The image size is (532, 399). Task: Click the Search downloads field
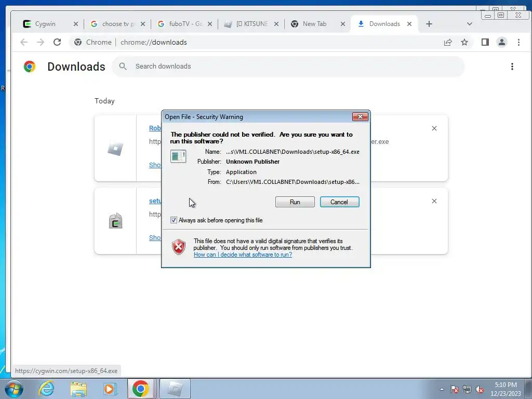288,66
